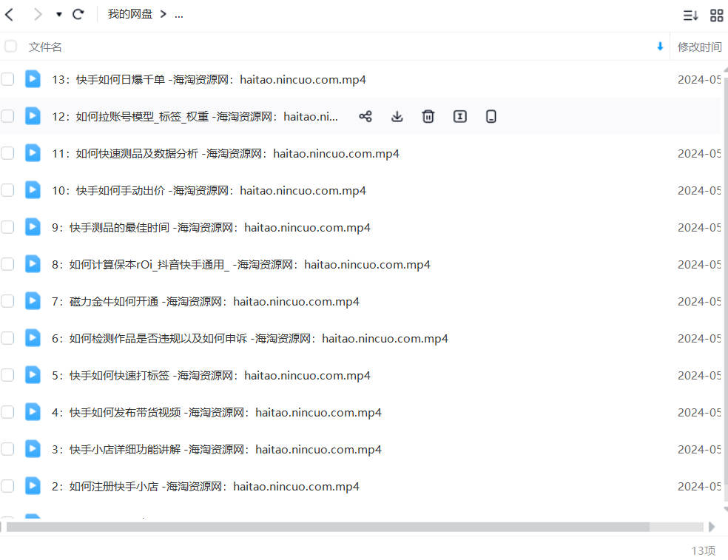Sort by the 文件名 column header
This screenshot has height=560, width=728.
pyautogui.click(x=45, y=47)
